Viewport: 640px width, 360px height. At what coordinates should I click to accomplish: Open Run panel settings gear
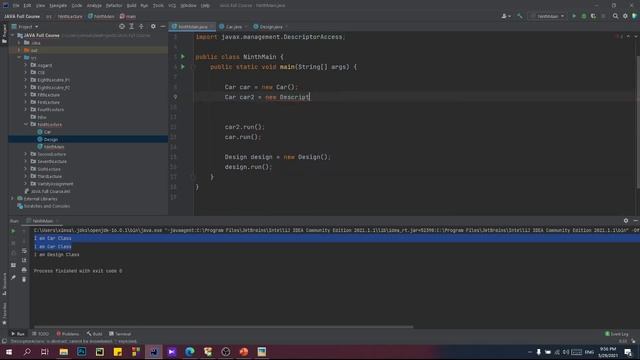click(x=626, y=220)
